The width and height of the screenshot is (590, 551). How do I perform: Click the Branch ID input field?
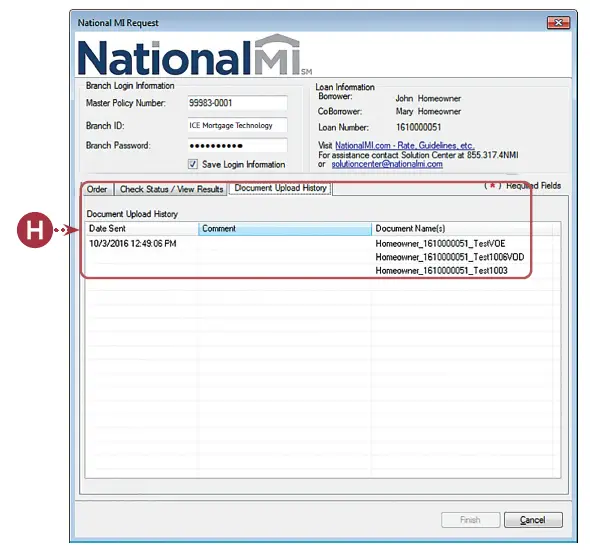tap(237, 125)
